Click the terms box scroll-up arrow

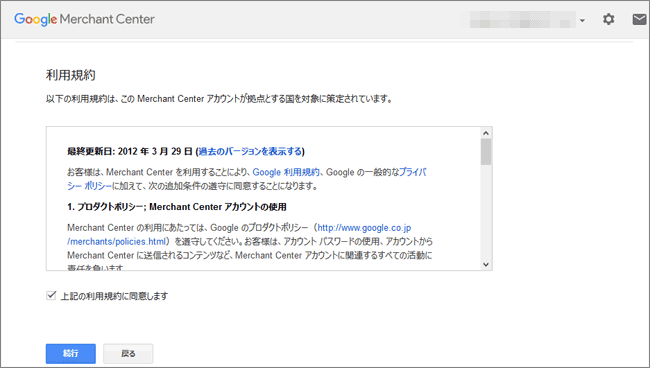click(x=486, y=133)
